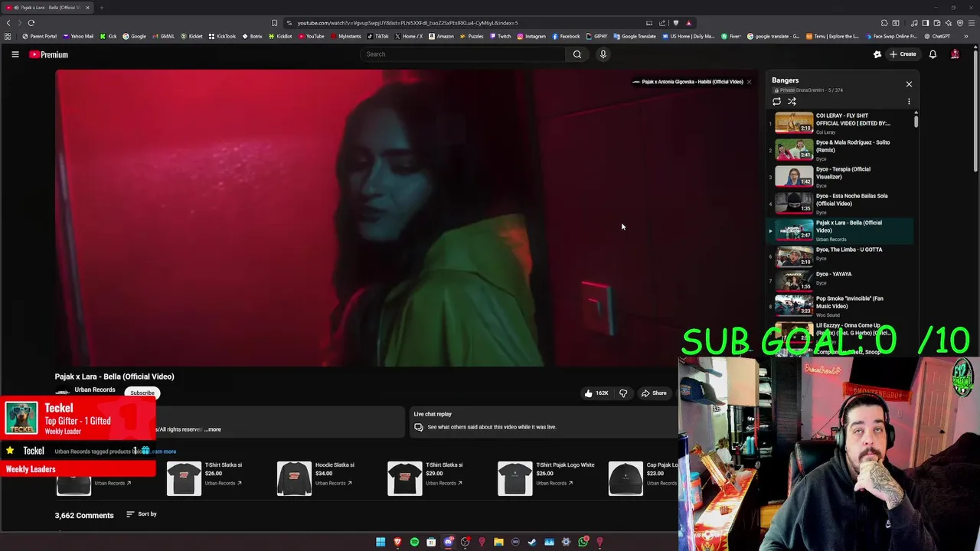Screen dimensions: 980x551
Task: Open Hoodie Slatka si $34.00 product
Action: click(315, 478)
